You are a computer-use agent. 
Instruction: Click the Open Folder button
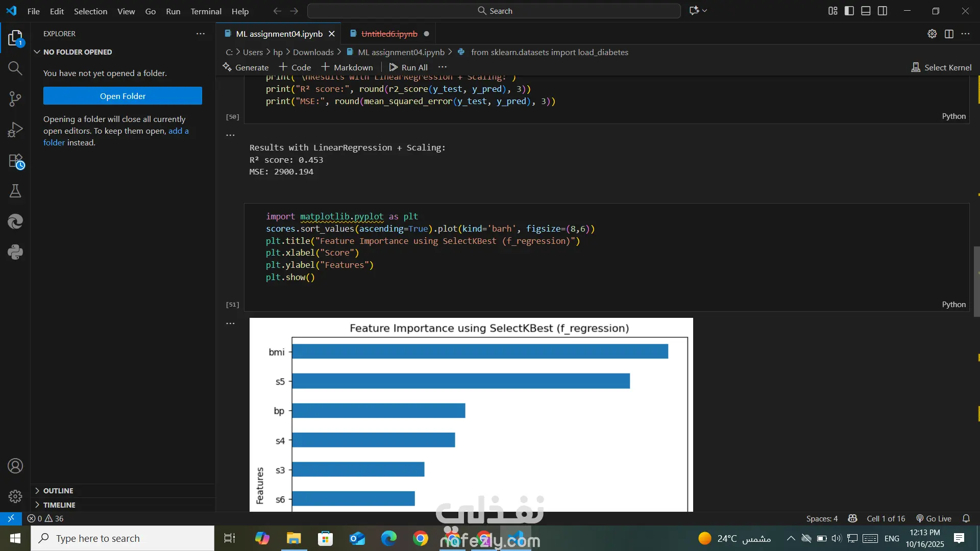pyautogui.click(x=122, y=96)
